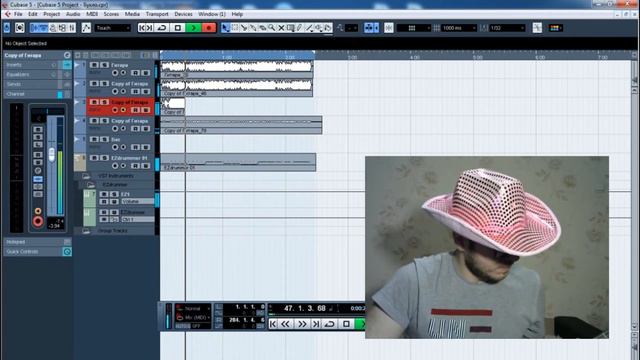The width and height of the screenshot is (640, 360).
Task: Start playback with green Play button
Action: [x=193, y=28]
